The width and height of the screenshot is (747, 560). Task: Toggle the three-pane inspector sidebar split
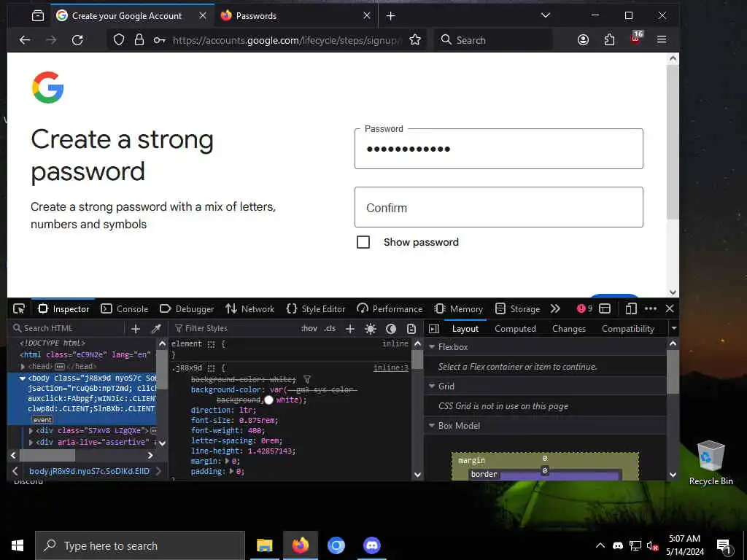[434, 329]
